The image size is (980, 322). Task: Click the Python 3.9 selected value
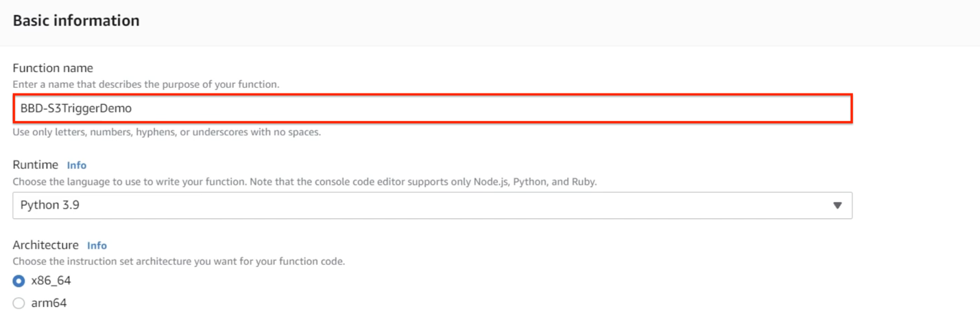click(50, 205)
